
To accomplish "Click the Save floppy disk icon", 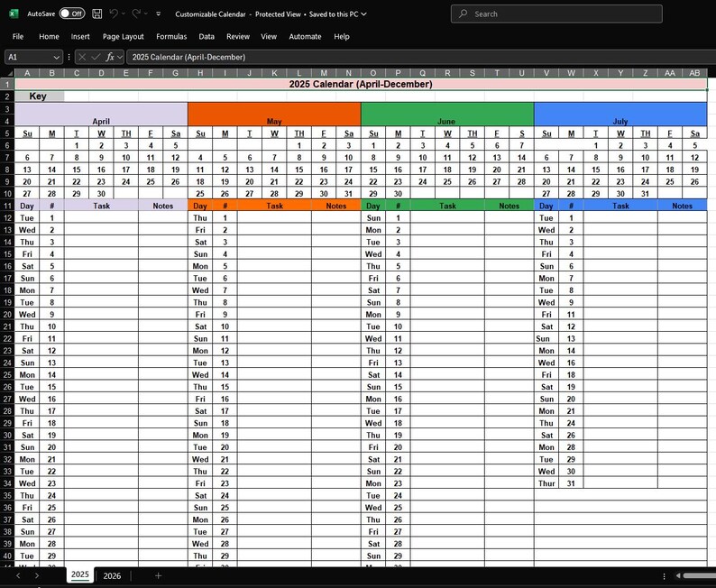I will pos(96,14).
